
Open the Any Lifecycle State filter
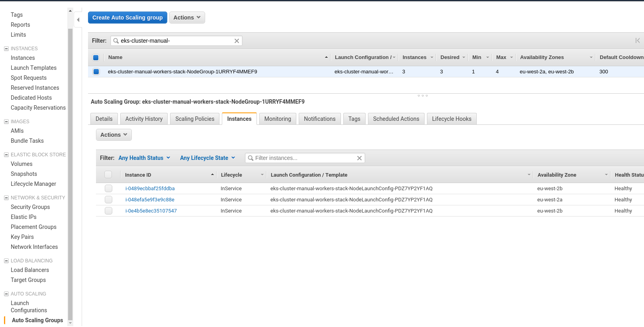tap(207, 158)
